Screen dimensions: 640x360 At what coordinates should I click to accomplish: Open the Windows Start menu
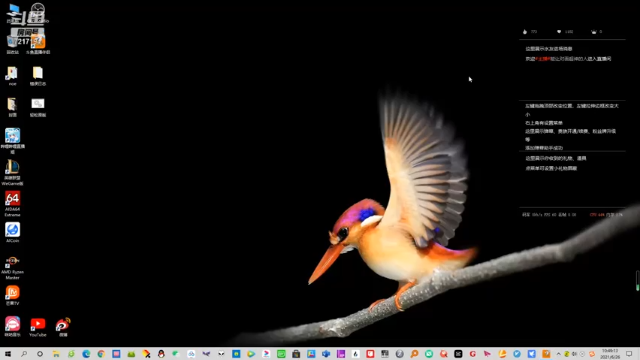8,354
